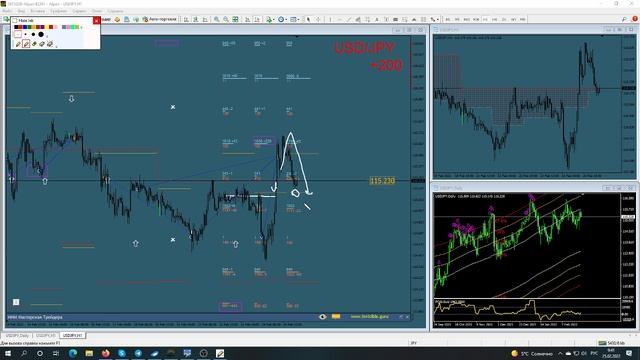Select the Fibonacci retracement tool

[x=367, y=19]
